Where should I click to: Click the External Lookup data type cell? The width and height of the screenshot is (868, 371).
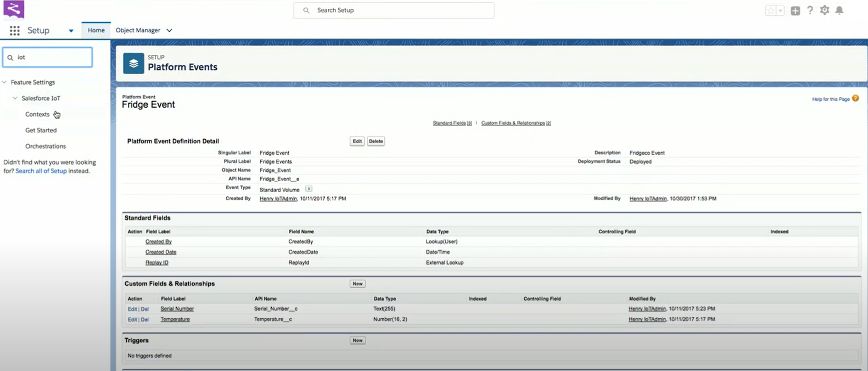click(x=445, y=263)
